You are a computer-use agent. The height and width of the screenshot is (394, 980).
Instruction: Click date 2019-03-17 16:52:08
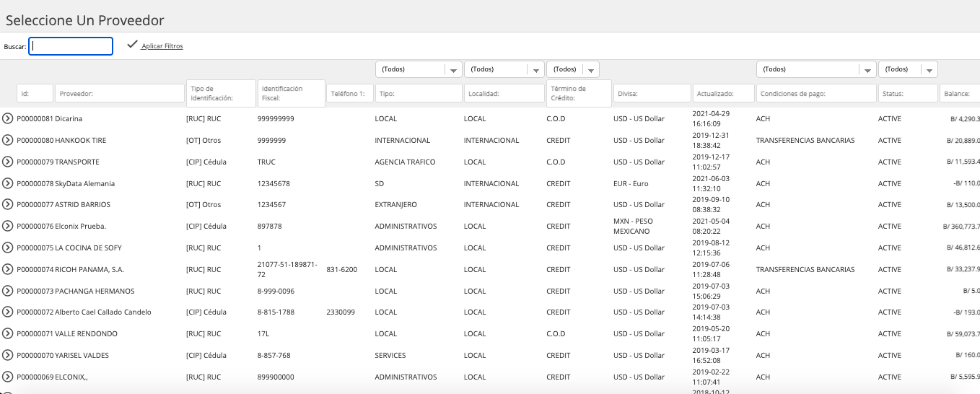(711, 355)
